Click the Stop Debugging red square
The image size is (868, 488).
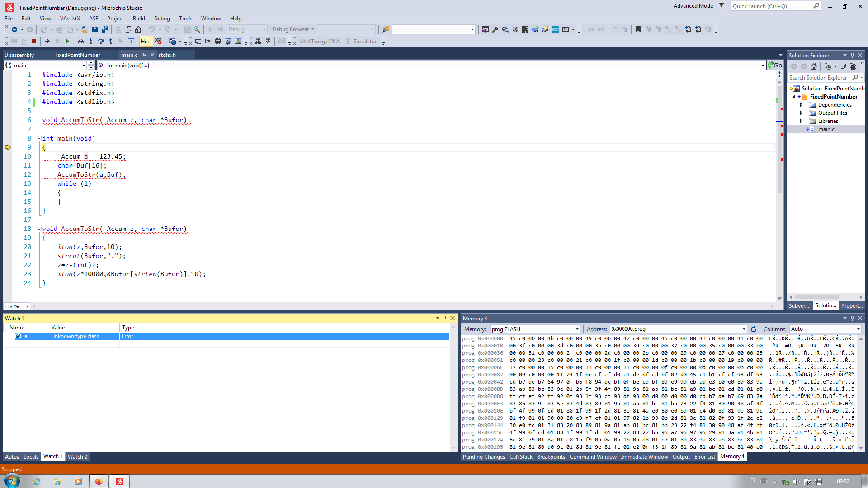click(34, 41)
